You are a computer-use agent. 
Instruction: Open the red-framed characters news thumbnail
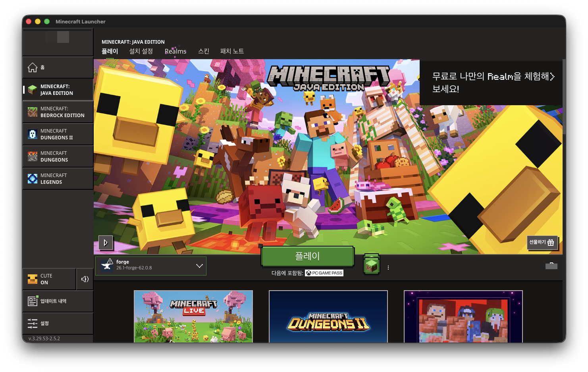click(x=463, y=316)
